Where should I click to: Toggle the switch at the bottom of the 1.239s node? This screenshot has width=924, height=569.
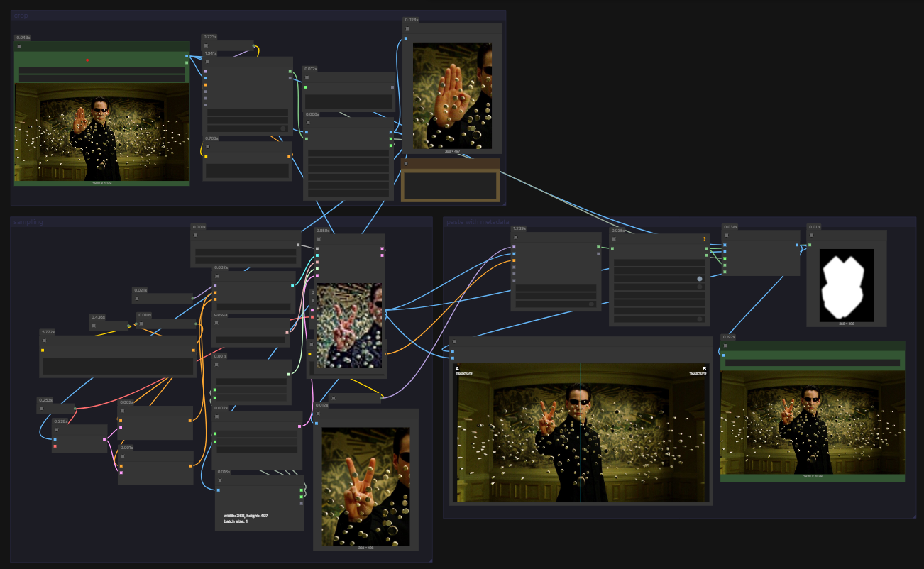click(590, 304)
